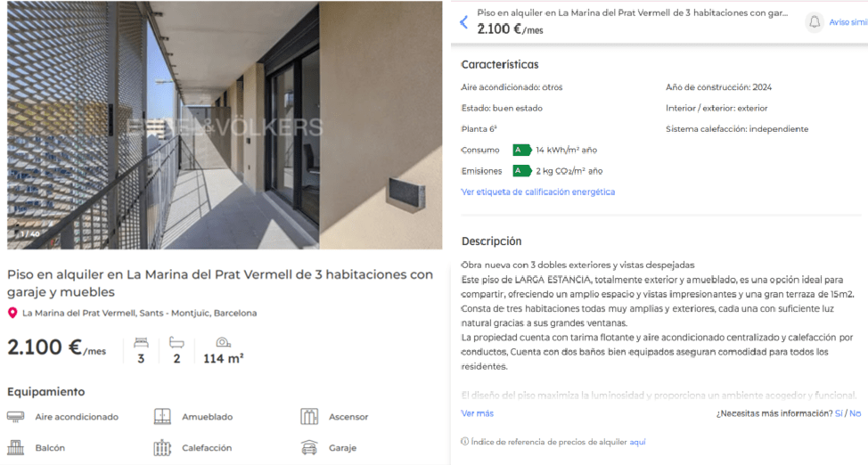Click the Calefacción radiator icon
The height and width of the screenshot is (465, 868).
(162, 447)
